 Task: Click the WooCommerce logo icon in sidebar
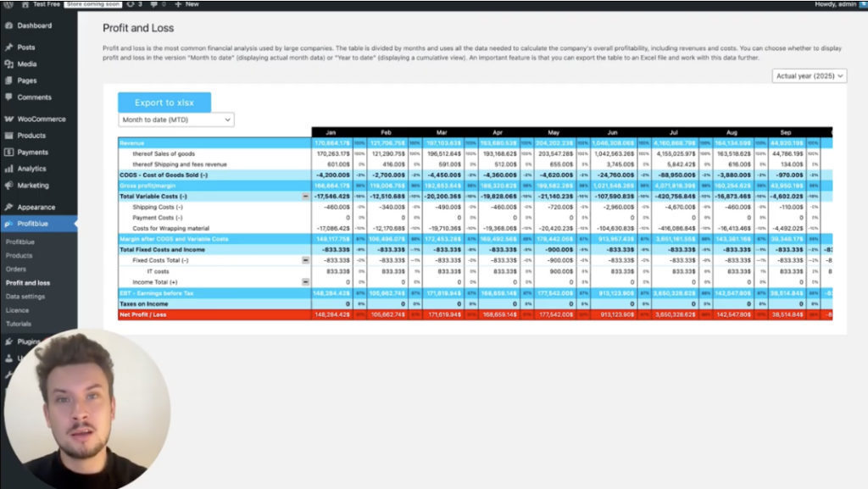8,119
